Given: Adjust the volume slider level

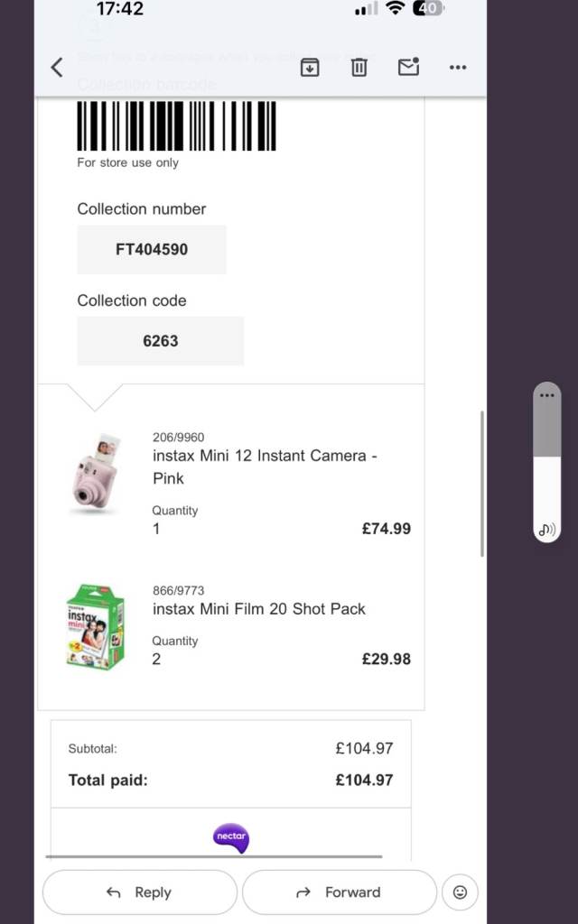Looking at the screenshot, I should tap(546, 457).
